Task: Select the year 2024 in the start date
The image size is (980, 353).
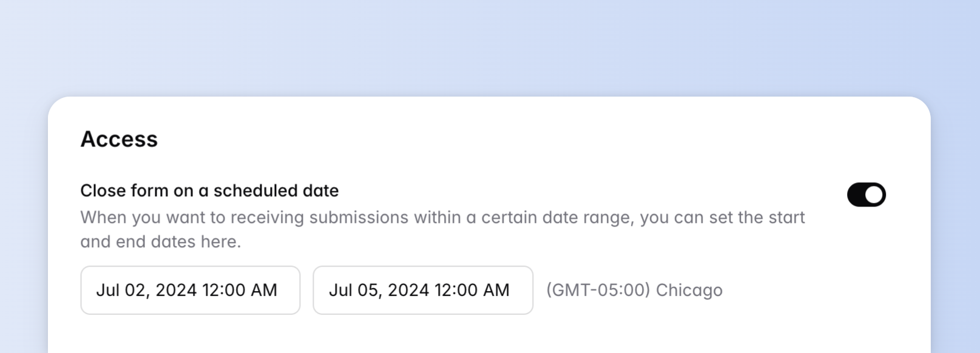Action: coord(176,290)
